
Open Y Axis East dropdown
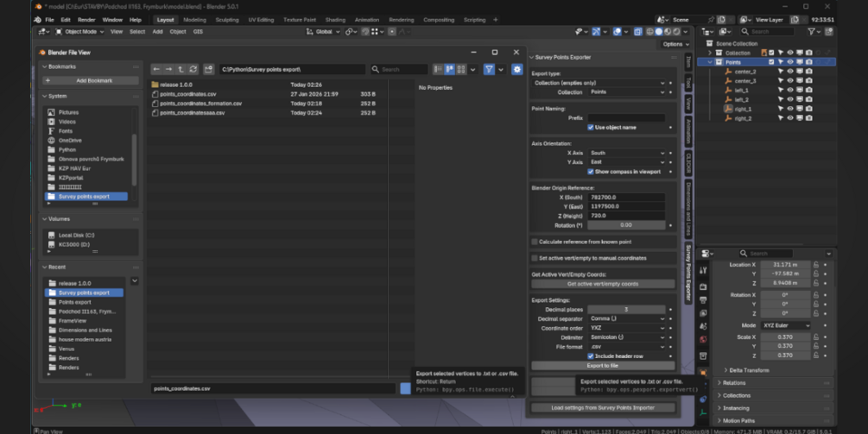pos(626,162)
